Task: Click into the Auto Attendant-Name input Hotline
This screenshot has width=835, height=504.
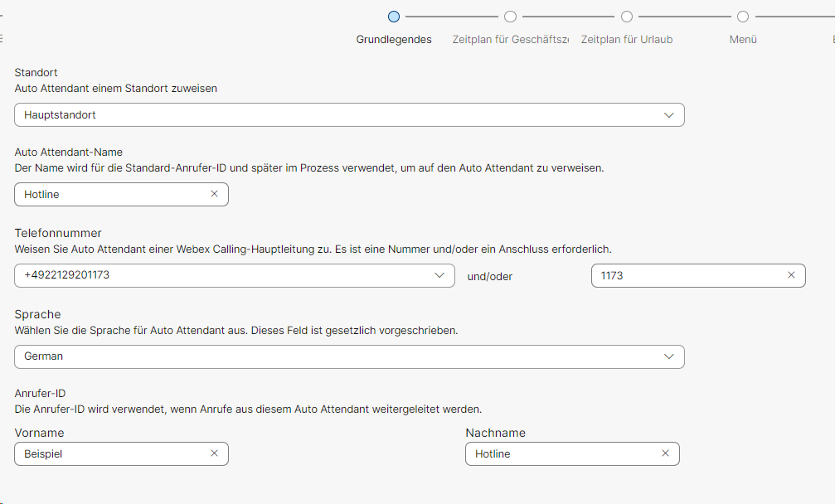Action: 108,194
